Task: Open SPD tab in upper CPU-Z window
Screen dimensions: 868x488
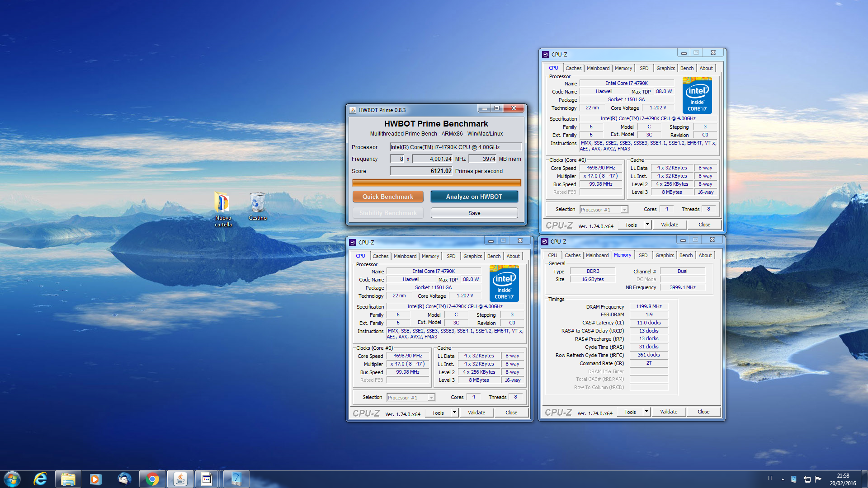Action: point(644,68)
